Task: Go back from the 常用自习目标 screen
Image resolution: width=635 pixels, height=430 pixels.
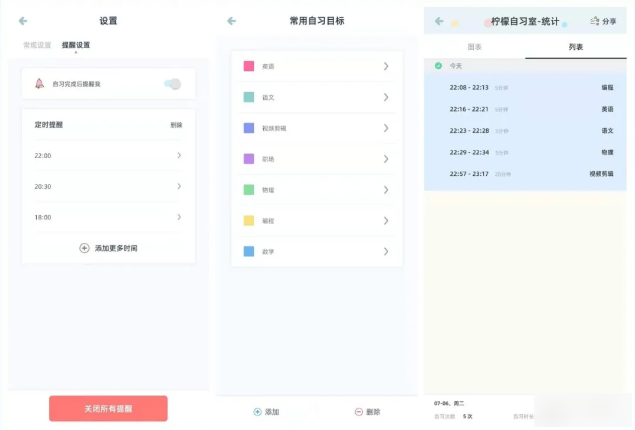Action: pyautogui.click(x=231, y=21)
